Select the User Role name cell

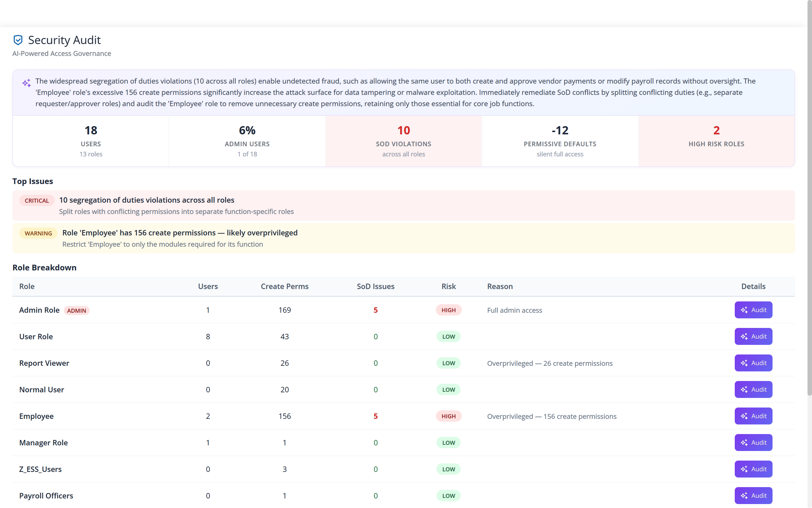click(36, 336)
